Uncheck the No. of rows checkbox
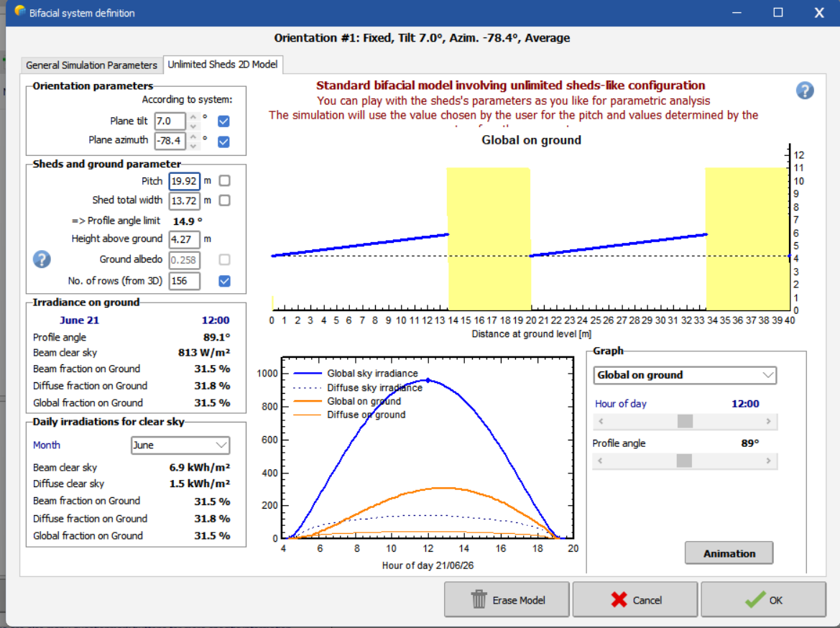This screenshot has width=840, height=628. coord(224,281)
